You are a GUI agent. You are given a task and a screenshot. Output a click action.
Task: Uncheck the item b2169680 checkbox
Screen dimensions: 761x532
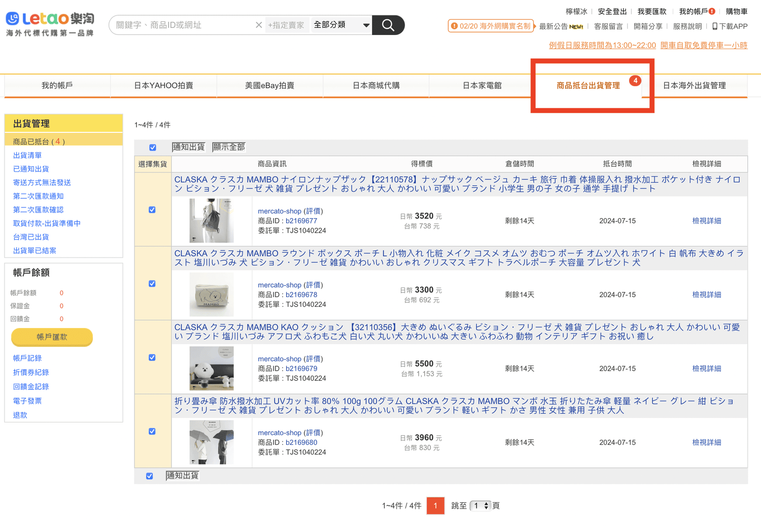tap(152, 432)
